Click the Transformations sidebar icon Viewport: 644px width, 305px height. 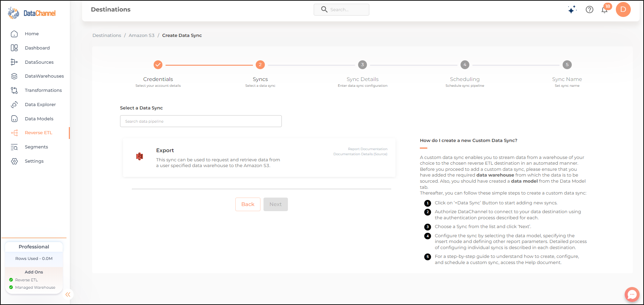pyautogui.click(x=14, y=90)
